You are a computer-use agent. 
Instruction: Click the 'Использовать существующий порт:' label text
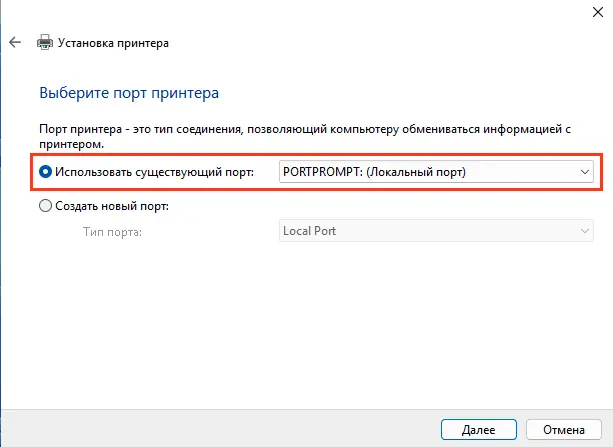(154, 172)
